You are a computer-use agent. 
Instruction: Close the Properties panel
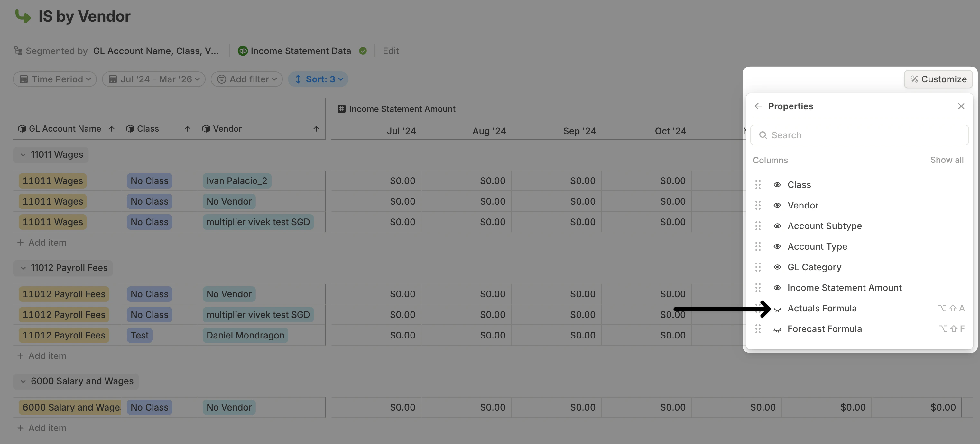961,106
